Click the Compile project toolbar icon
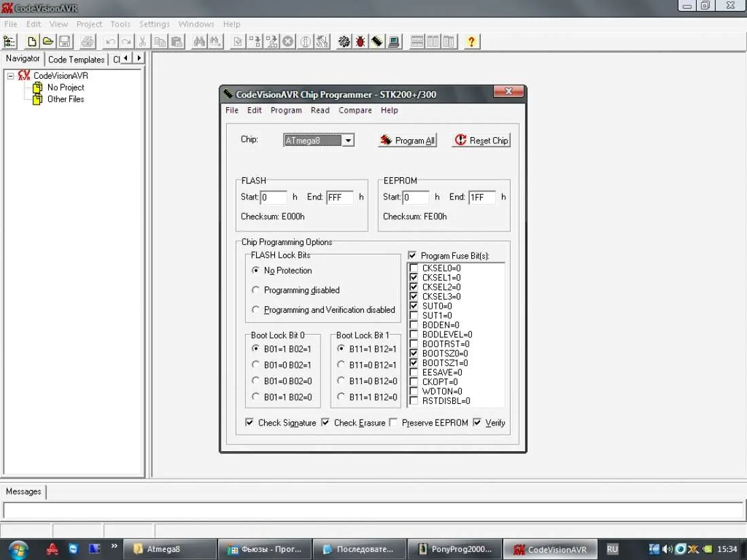Screen dimensions: 747x560 [255, 42]
